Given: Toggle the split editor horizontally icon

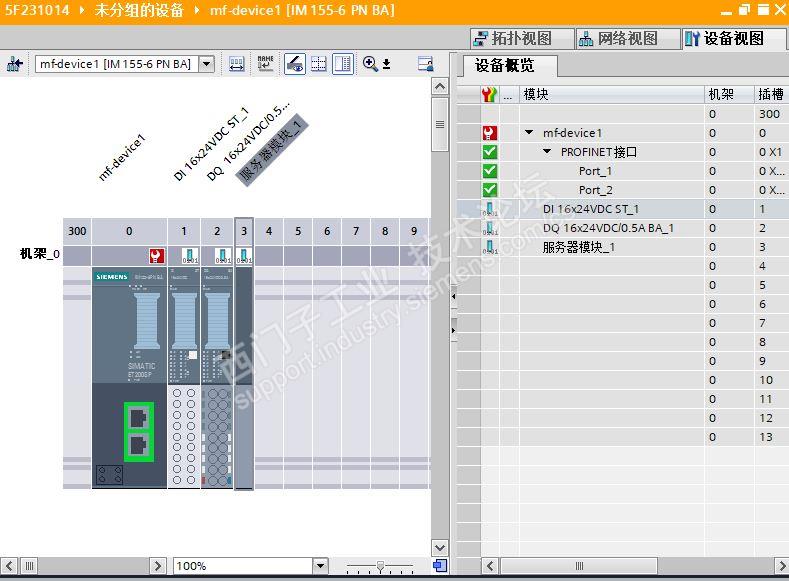Looking at the screenshot, I should click(319, 64).
